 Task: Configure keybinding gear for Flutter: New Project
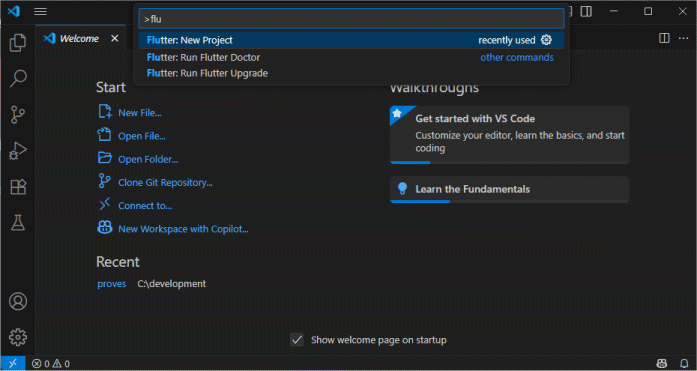[546, 40]
